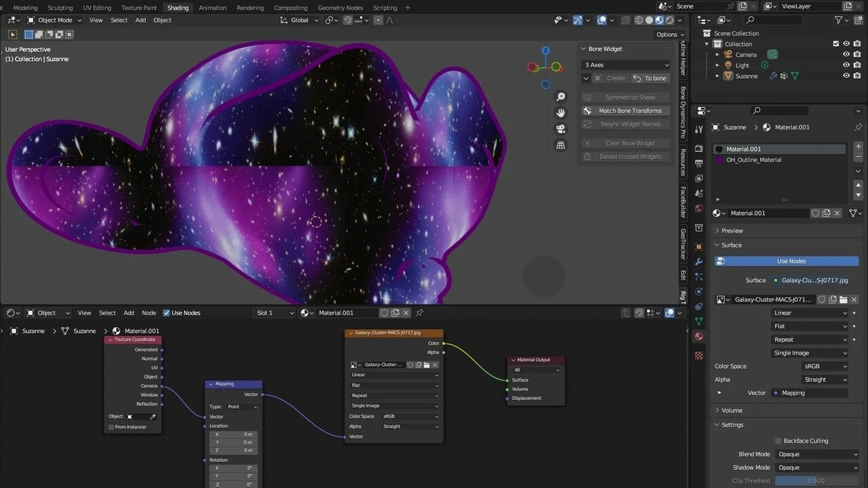Adjust the Clip Threshold slider
Screen dimensions: 868x488
coord(816,481)
